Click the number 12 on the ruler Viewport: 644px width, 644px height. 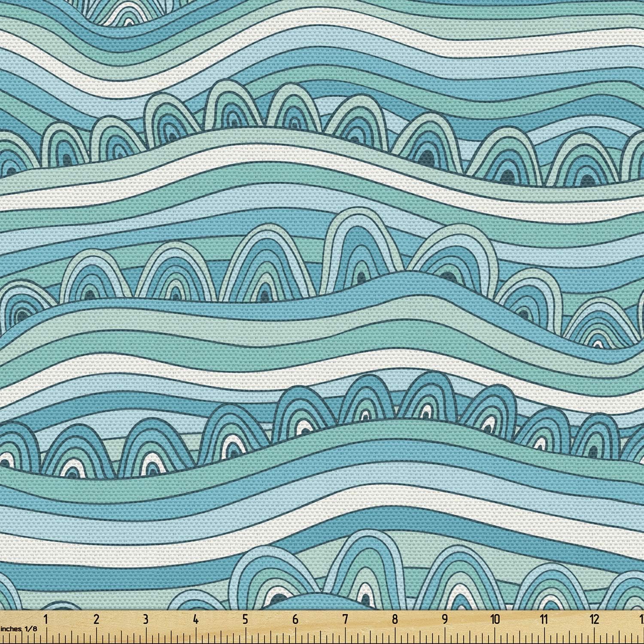point(594,619)
